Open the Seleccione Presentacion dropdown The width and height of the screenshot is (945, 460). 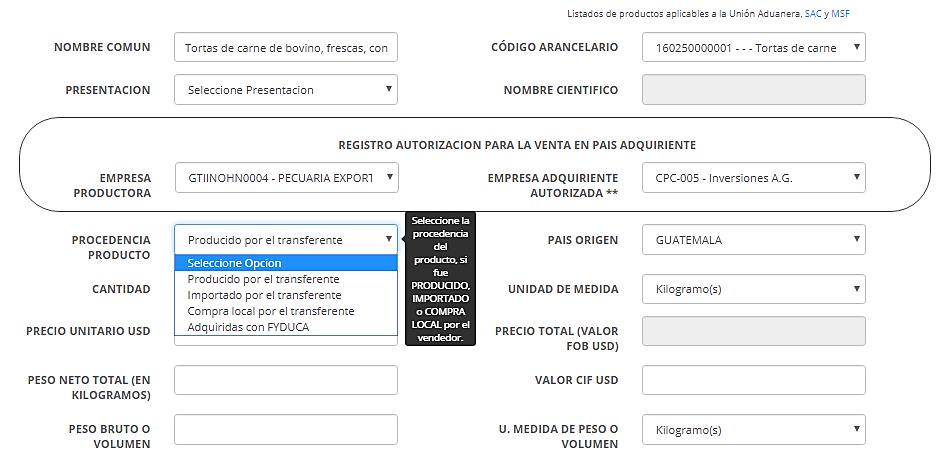click(x=286, y=90)
